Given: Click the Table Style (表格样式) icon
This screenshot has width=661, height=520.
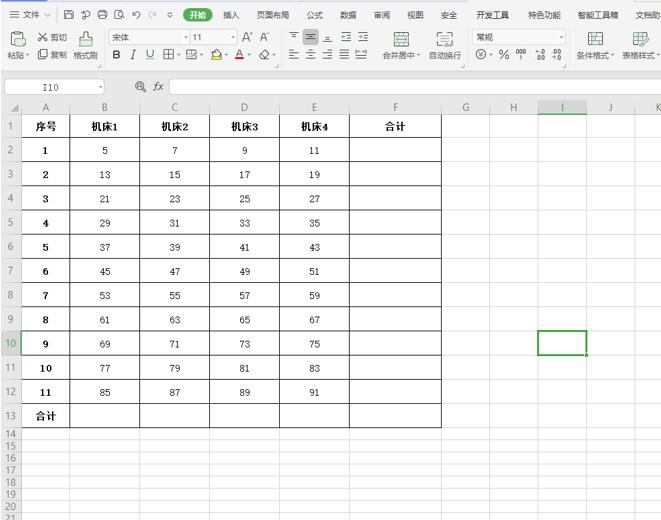Looking at the screenshot, I should tap(640, 39).
